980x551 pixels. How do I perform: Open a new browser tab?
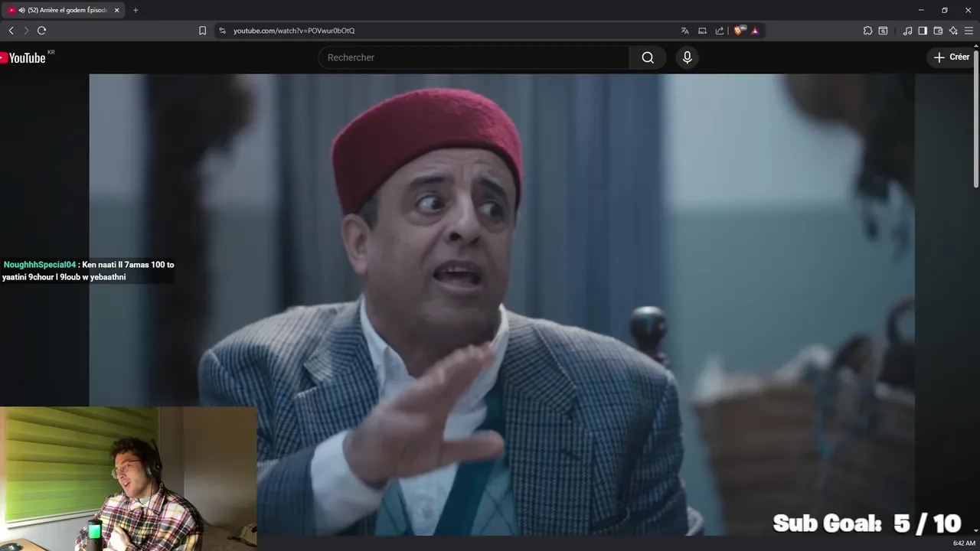click(x=136, y=10)
